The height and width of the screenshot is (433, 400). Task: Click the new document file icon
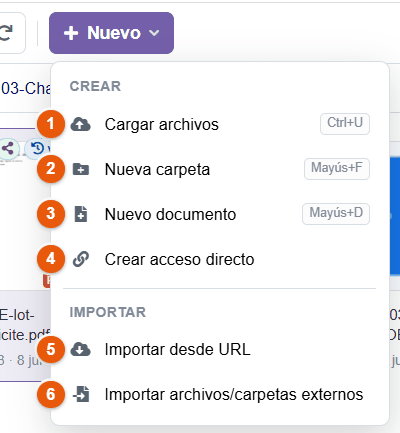pos(81,214)
